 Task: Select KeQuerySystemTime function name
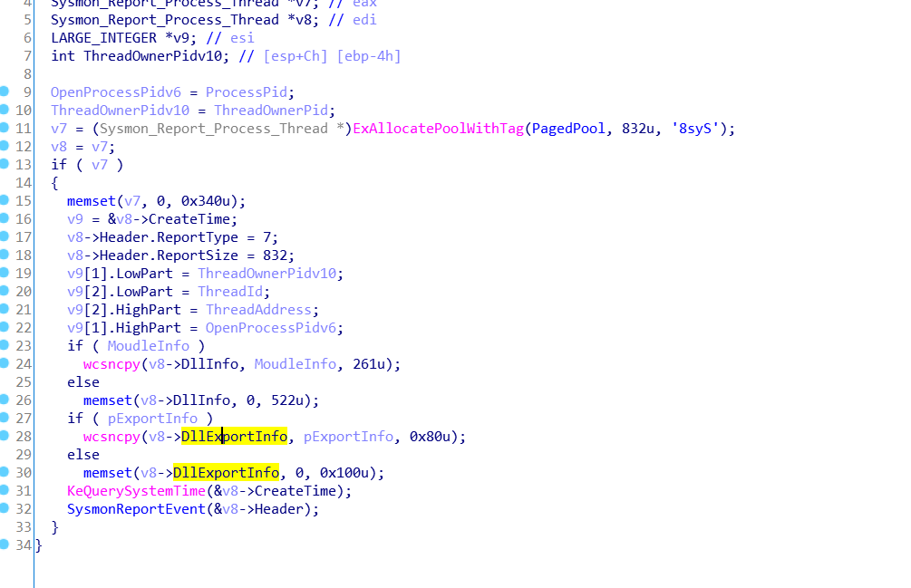[x=136, y=491]
